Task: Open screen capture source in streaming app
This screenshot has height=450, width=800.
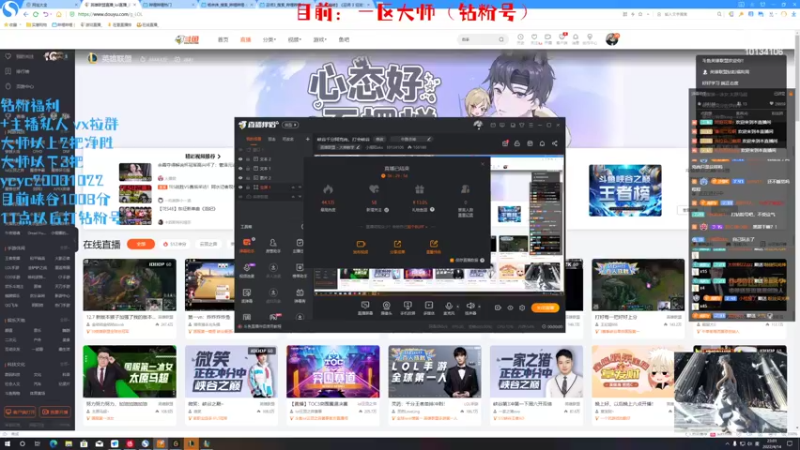Action: point(365,307)
